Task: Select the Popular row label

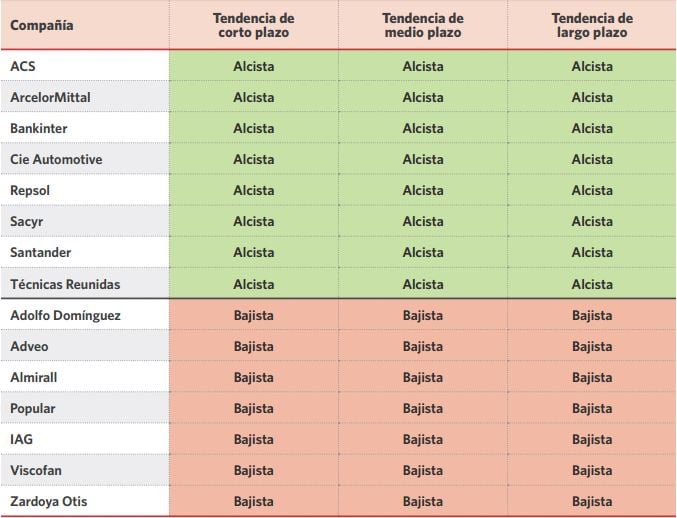Action: (33, 408)
